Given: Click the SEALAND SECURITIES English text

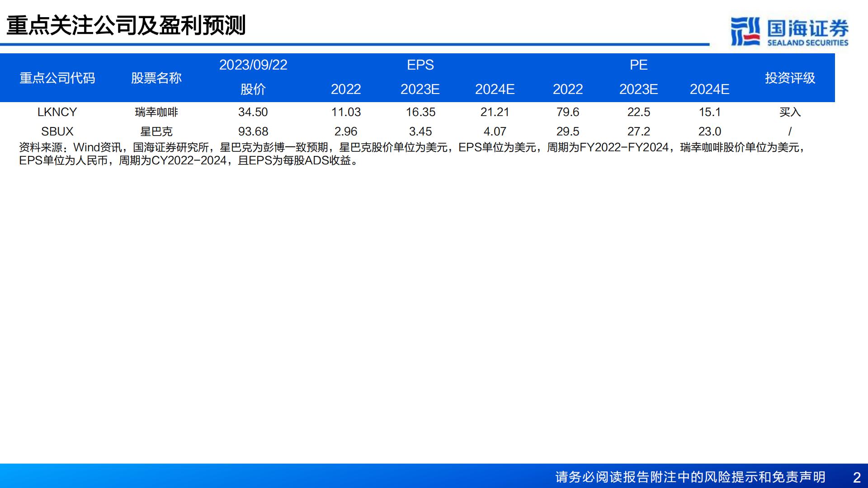Looking at the screenshot, I should click(808, 43).
